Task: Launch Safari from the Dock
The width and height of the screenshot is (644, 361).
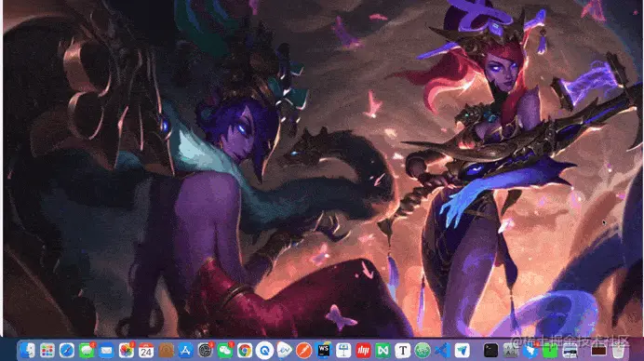Action: point(67,351)
